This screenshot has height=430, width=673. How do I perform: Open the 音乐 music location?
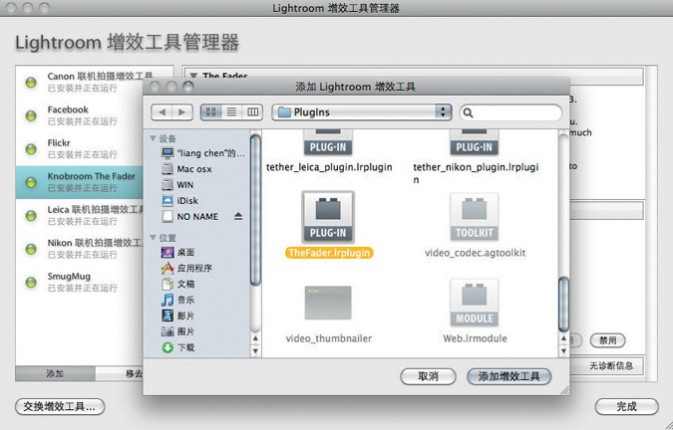tap(178, 300)
